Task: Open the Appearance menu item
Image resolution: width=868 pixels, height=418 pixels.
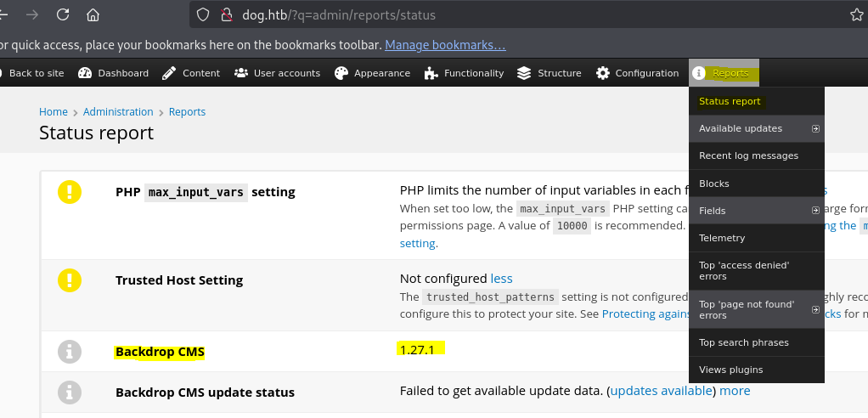Action: 373,73
